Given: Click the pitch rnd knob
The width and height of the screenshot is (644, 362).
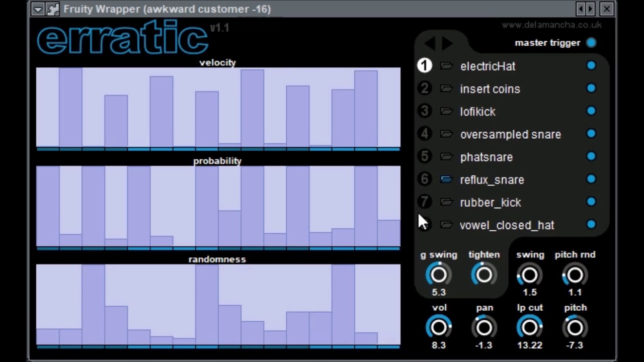Looking at the screenshot, I should (x=575, y=275).
